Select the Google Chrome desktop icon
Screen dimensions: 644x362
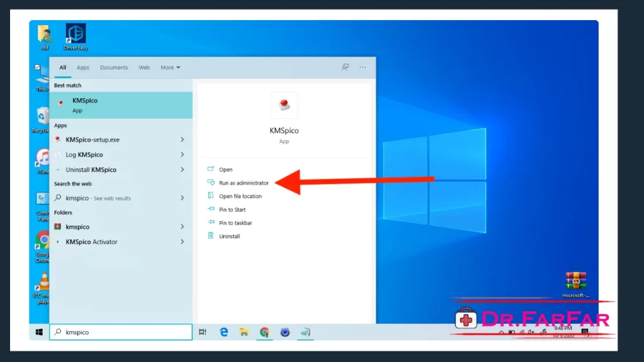(x=43, y=246)
